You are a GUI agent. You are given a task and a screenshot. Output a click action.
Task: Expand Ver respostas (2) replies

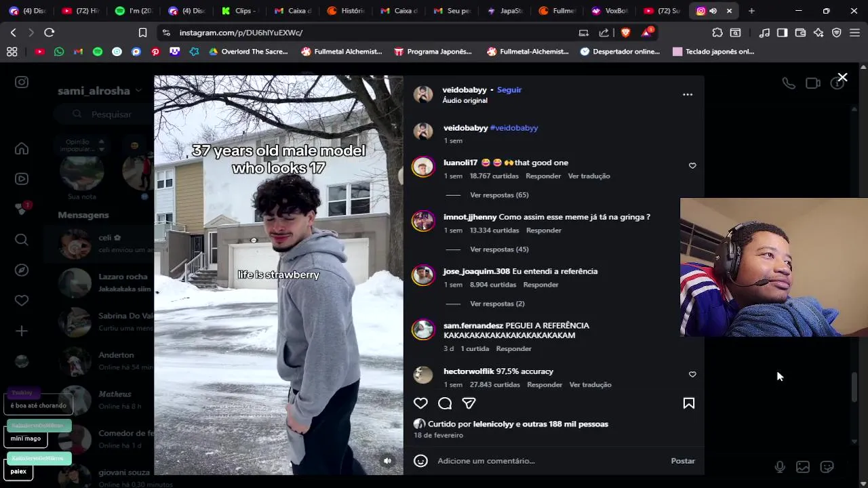497,304
